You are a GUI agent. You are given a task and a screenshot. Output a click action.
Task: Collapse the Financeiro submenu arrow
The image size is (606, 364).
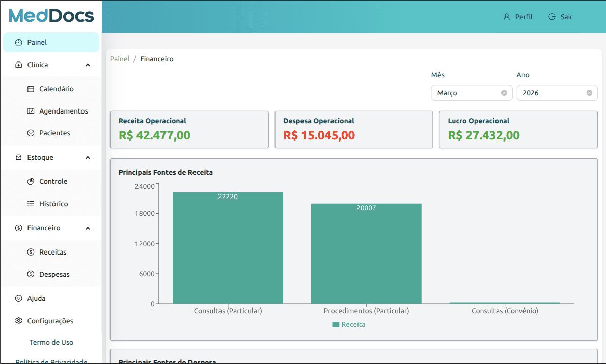click(88, 228)
